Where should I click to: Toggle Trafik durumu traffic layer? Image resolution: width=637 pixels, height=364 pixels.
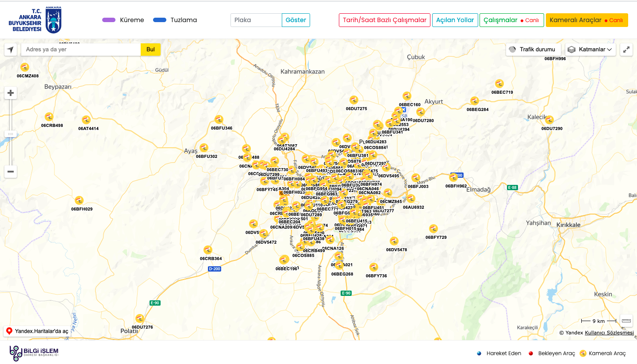pos(533,50)
